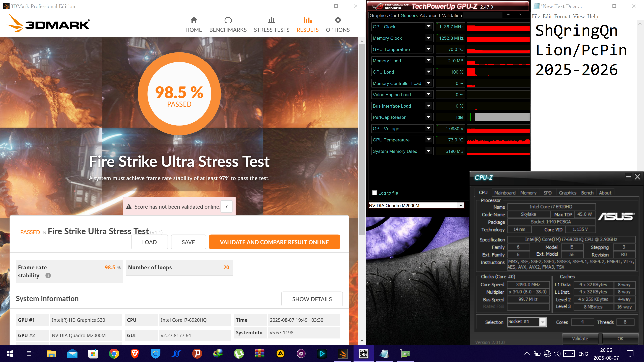Expand GPU Temperature sensor dropdown
The width and height of the screenshot is (644, 362).
(428, 49)
